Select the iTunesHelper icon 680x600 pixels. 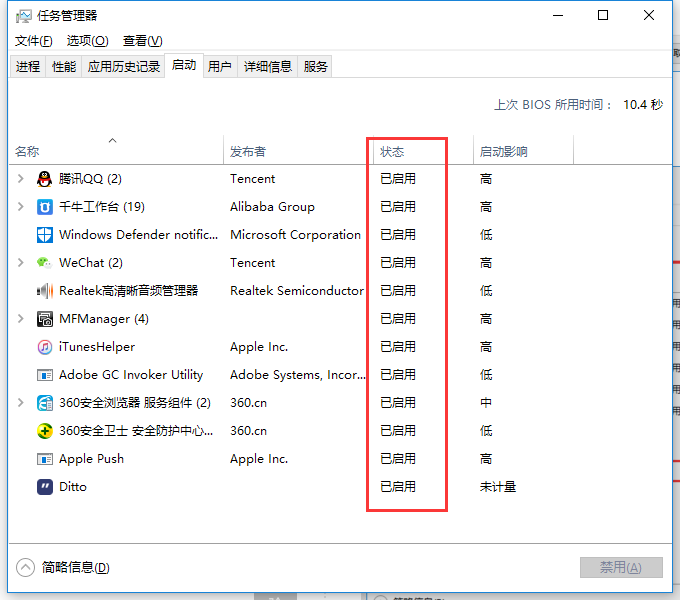pos(44,347)
